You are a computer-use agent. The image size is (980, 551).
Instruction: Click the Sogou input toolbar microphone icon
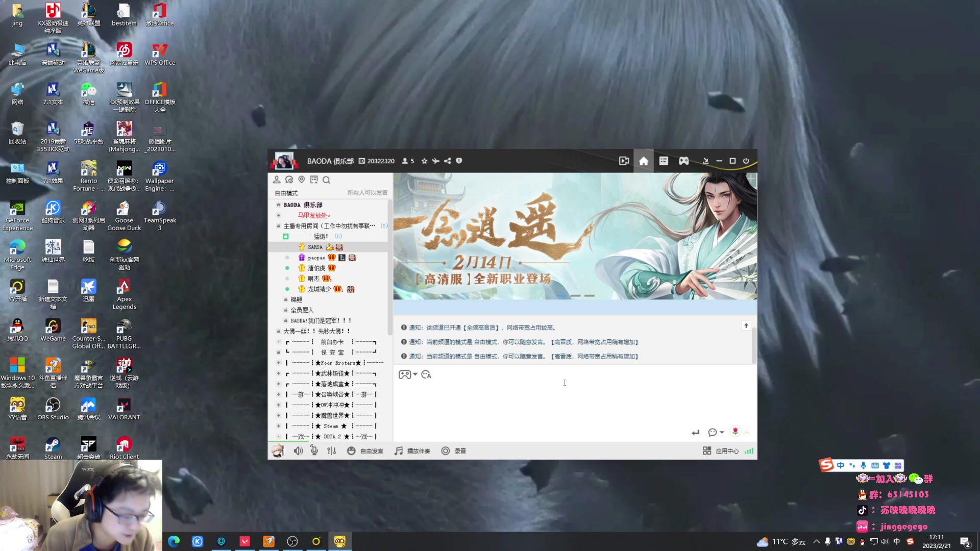click(863, 465)
